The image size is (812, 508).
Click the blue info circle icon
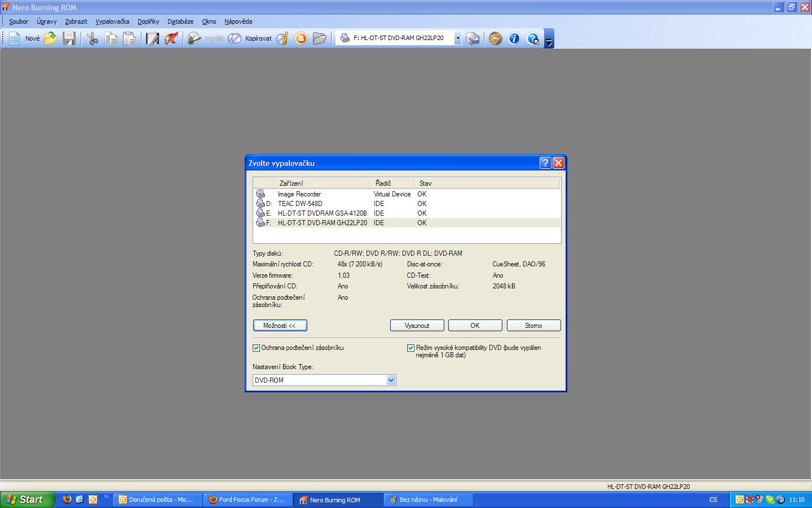(x=514, y=38)
